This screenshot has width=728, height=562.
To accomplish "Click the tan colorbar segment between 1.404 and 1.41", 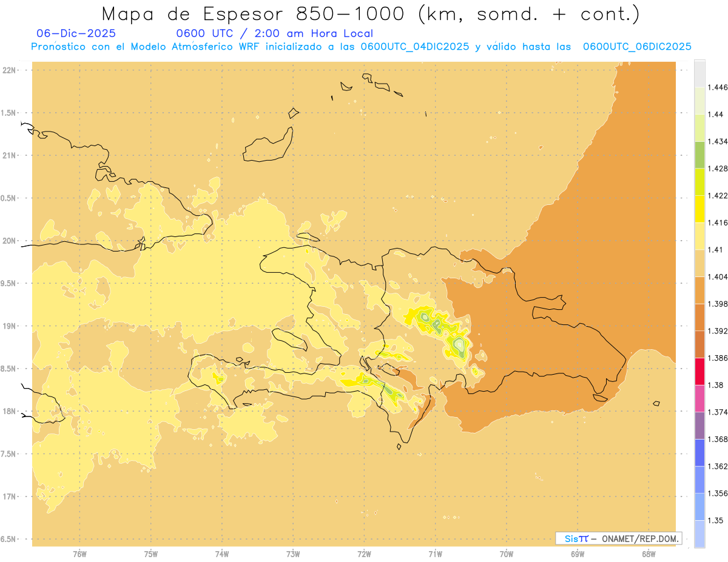I will [699, 263].
